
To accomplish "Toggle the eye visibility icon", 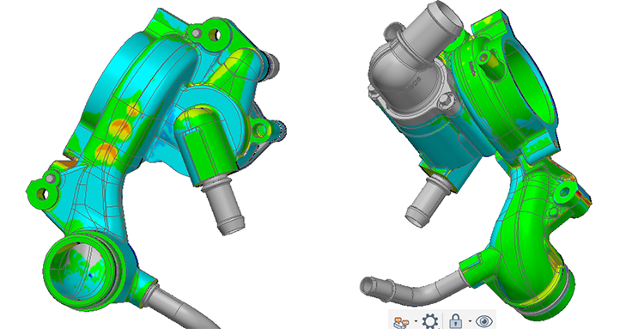I will pyautogui.click(x=483, y=321).
